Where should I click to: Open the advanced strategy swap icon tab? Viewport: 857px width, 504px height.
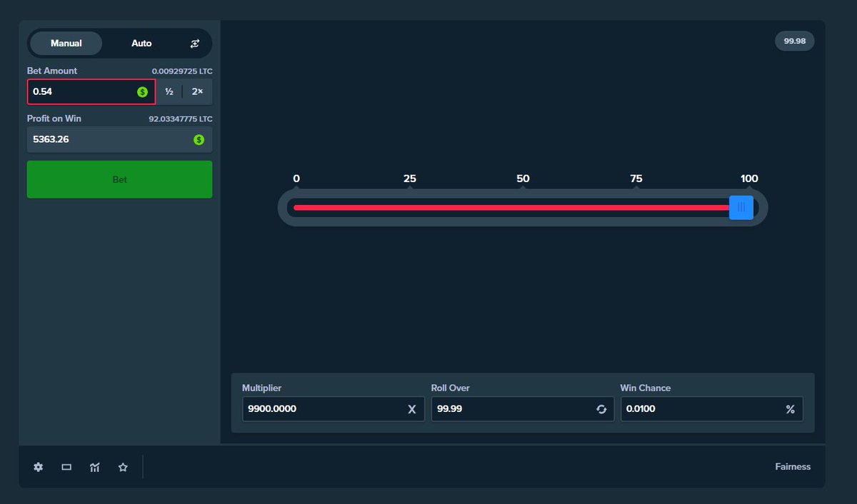click(x=195, y=44)
